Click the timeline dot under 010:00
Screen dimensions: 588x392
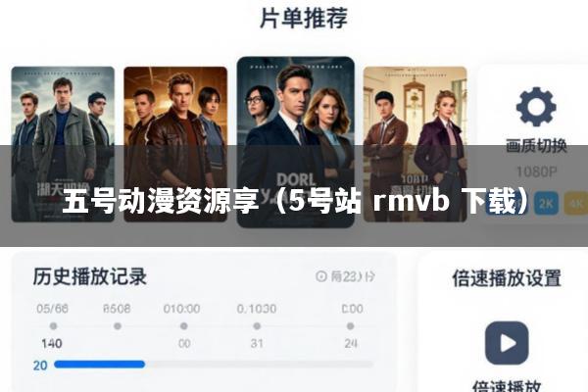(184, 326)
